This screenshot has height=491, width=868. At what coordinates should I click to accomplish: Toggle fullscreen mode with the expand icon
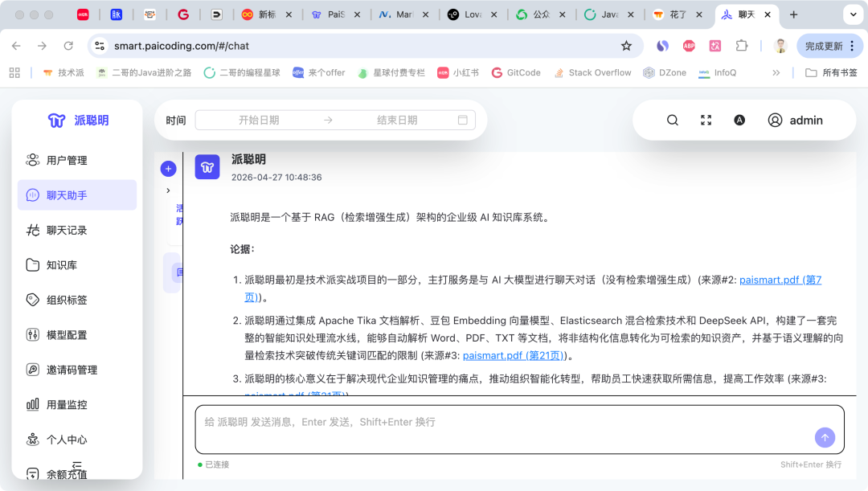(x=706, y=120)
